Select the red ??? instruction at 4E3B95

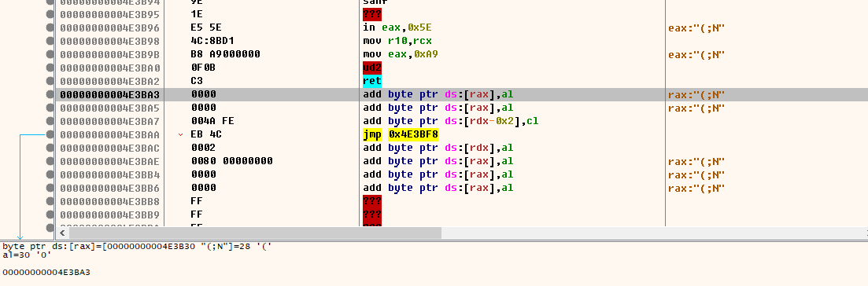tap(372, 14)
